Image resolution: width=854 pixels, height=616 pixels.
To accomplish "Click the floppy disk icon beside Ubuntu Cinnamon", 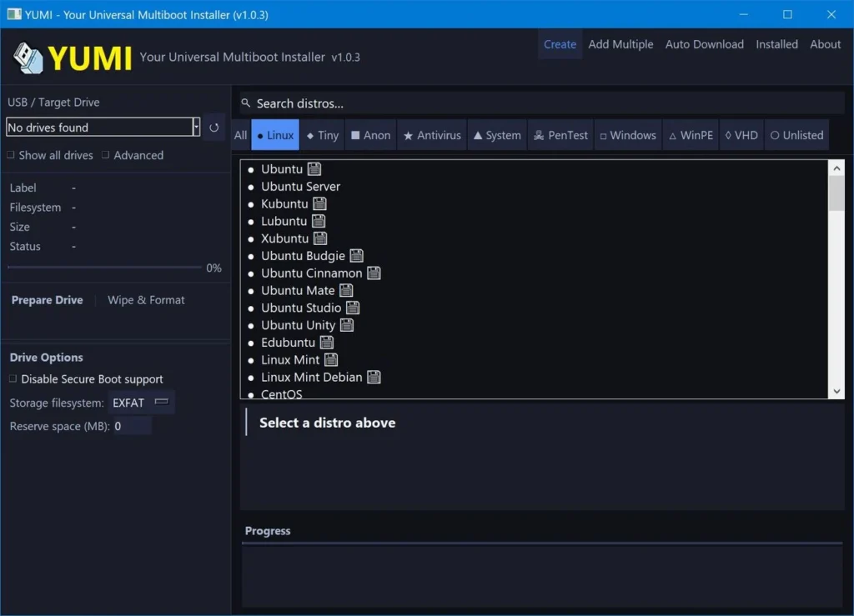I will (374, 273).
